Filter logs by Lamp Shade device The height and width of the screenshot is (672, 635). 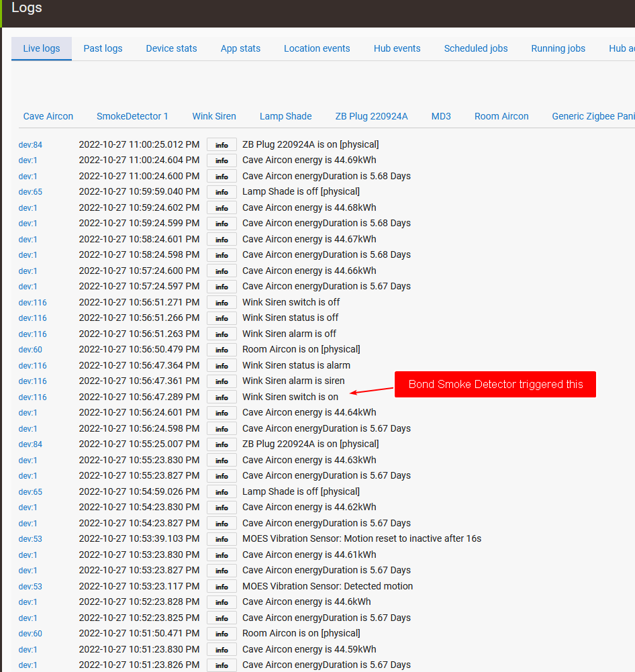tap(285, 116)
